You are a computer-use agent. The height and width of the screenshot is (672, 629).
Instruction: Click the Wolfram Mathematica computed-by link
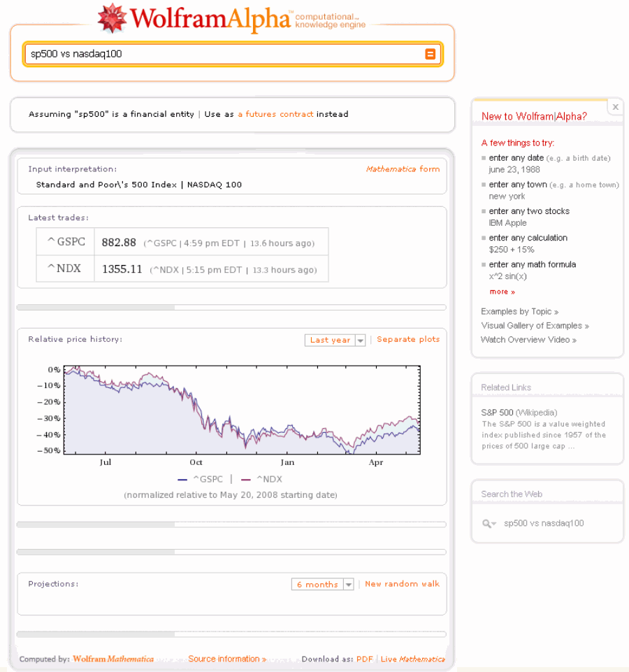click(113, 659)
